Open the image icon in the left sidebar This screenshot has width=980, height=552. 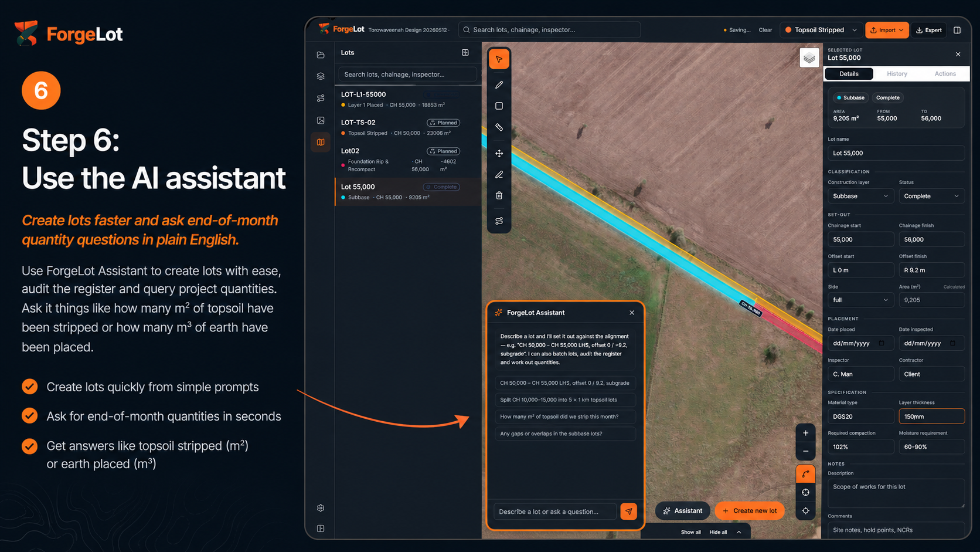[x=321, y=120]
